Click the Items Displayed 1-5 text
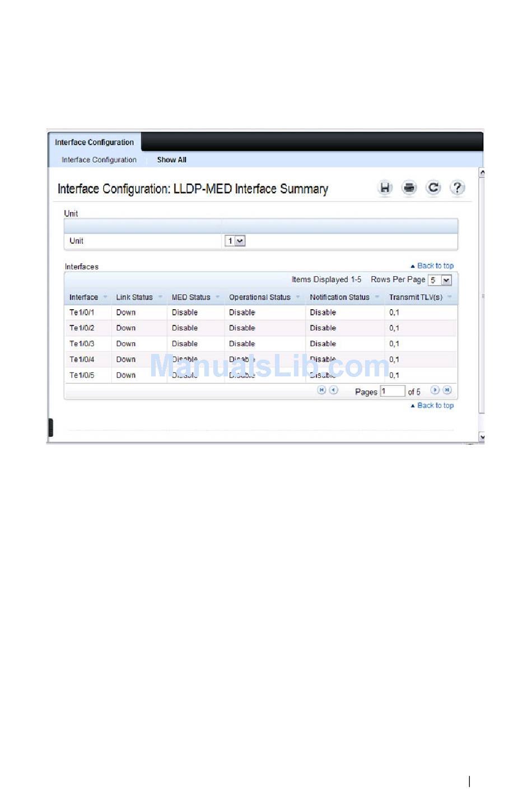 click(326, 279)
